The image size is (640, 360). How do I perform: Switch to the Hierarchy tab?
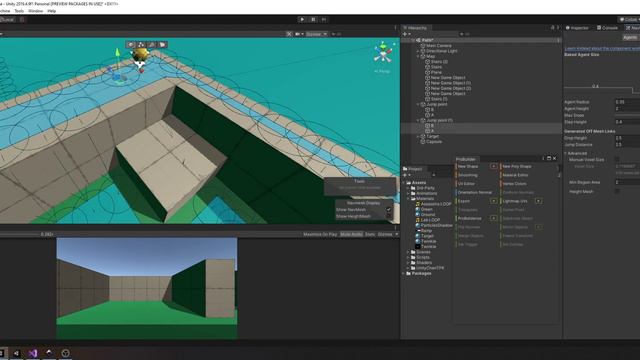(x=415, y=28)
